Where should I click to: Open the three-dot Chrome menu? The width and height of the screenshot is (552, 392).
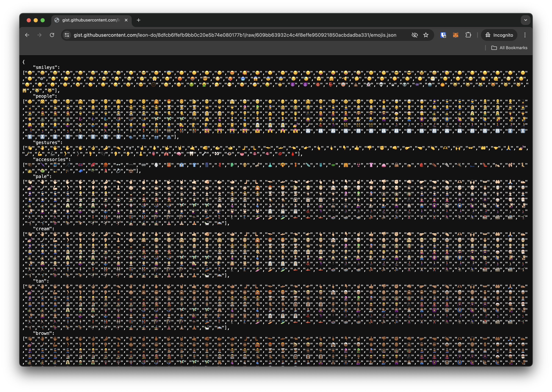[x=525, y=35]
